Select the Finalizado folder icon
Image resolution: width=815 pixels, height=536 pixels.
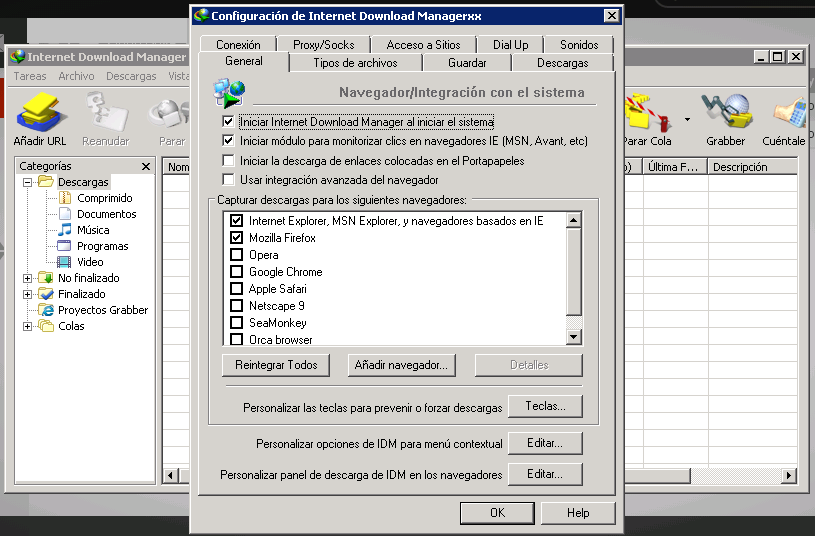pos(46,294)
